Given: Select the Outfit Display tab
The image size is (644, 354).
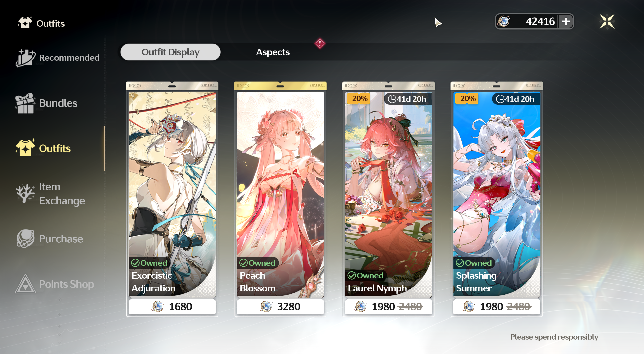Looking at the screenshot, I should point(170,52).
